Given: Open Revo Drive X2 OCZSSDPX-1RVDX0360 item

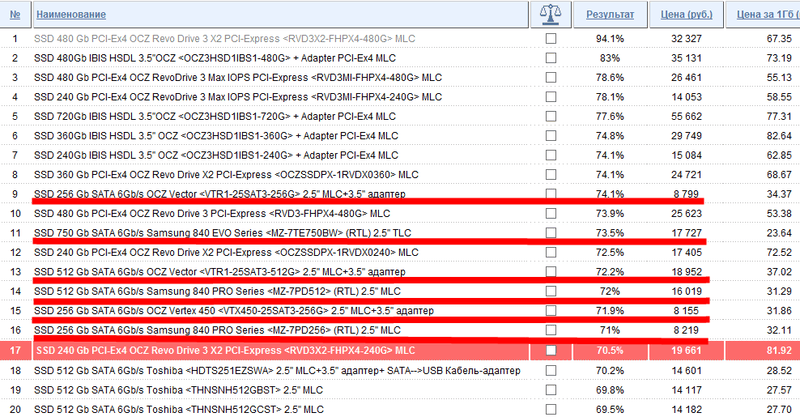Looking at the screenshot, I should [226, 175].
